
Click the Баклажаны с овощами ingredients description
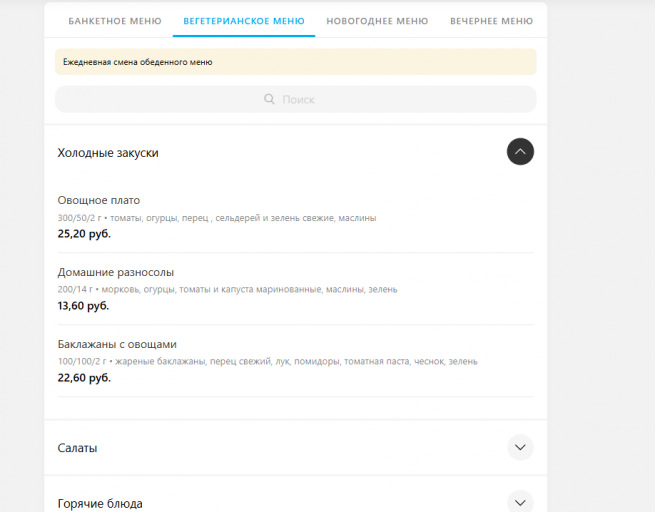click(267, 361)
